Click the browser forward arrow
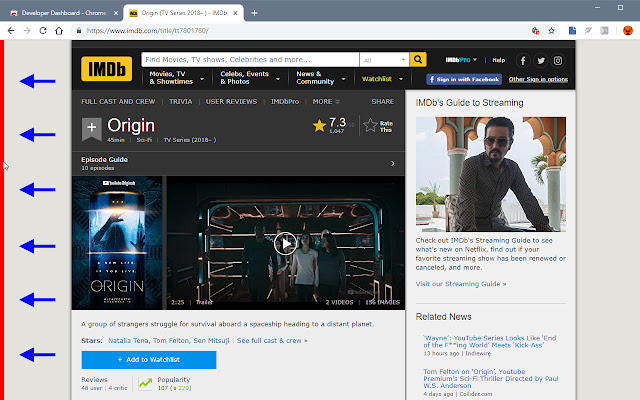 click(x=27, y=31)
